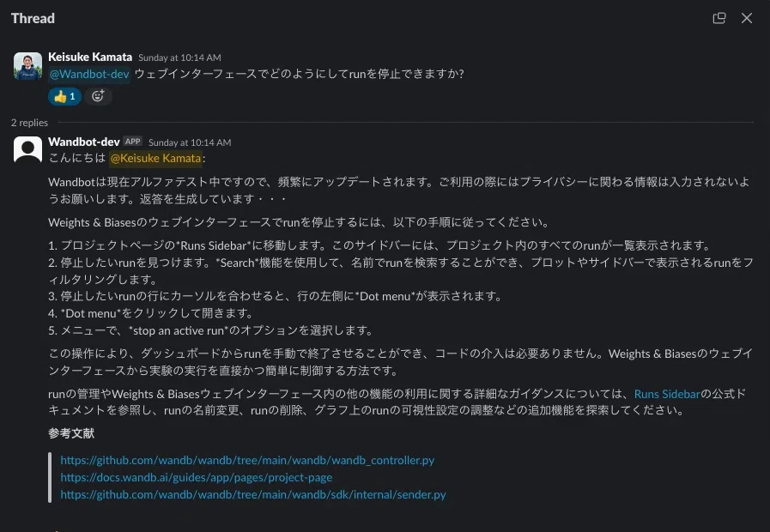Open the sdk/internal/sender.py GitHub link
Image resolution: width=770 pixels, height=532 pixels.
253,495
